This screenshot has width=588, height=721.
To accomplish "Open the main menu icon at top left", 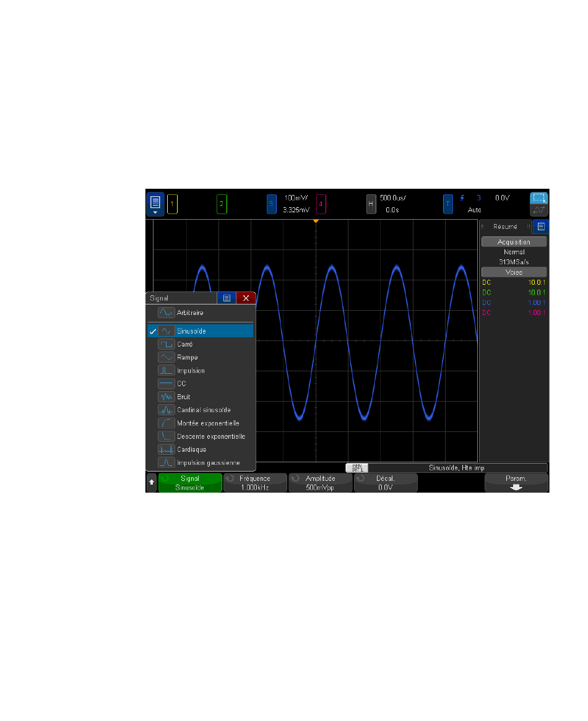I will click(x=155, y=204).
